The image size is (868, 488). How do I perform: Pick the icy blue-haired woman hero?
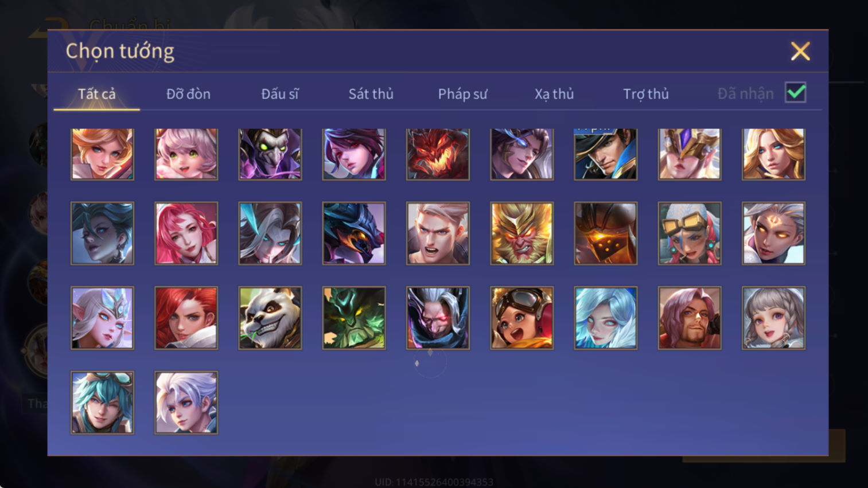pyautogui.click(x=606, y=318)
